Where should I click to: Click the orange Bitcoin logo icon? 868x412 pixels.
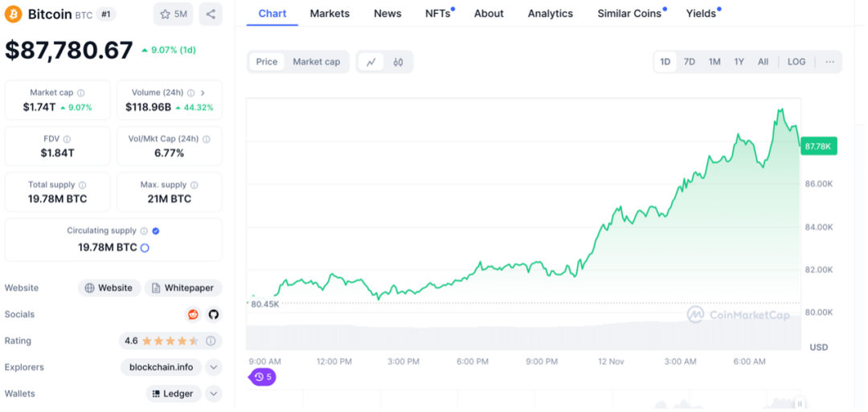[14, 14]
